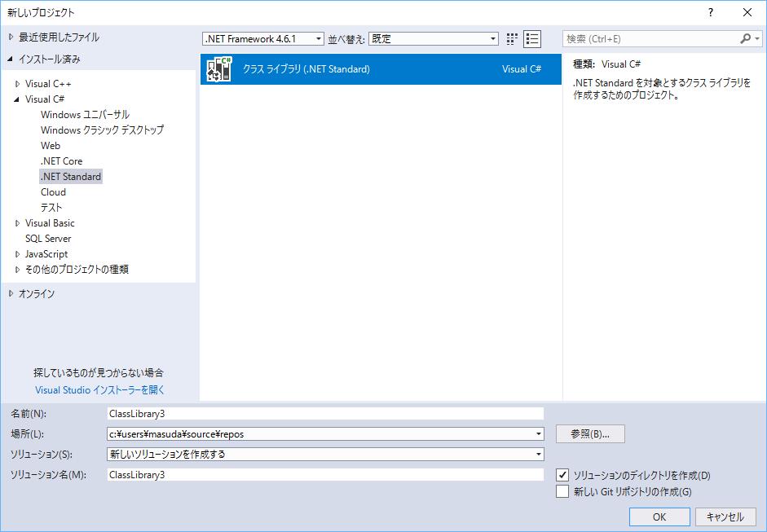767x532 pixels.
Task: Enable new Git repository creation checkbox
Action: click(562, 491)
